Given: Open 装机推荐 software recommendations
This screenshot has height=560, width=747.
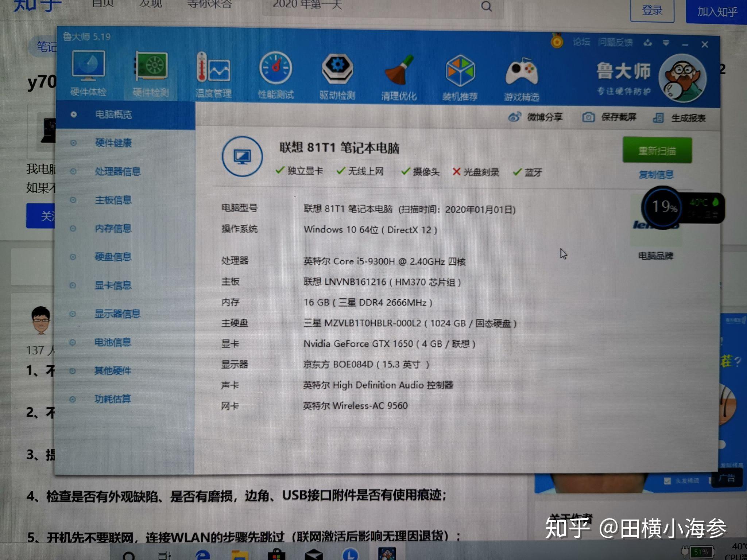Looking at the screenshot, I should click(x=460, y=78).
